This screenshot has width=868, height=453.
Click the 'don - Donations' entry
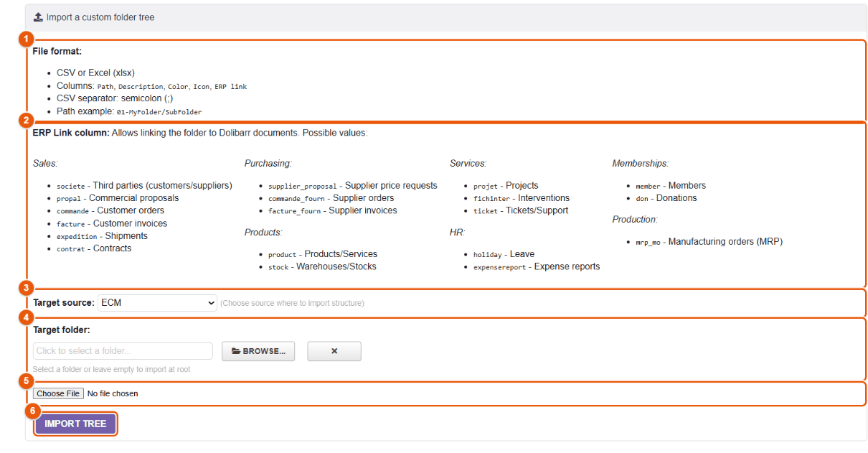[x=666, y=198]
